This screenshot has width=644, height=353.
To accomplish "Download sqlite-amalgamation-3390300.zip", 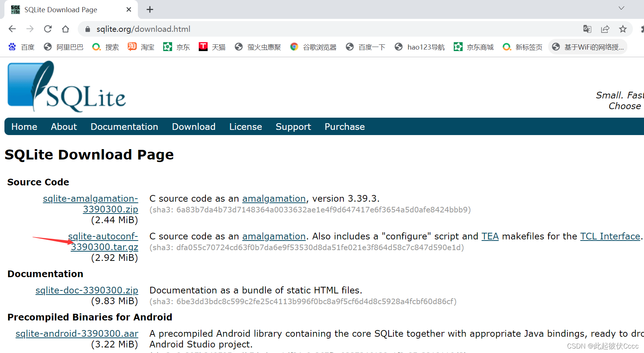I will pyautogui.click(x=91, y=204).
